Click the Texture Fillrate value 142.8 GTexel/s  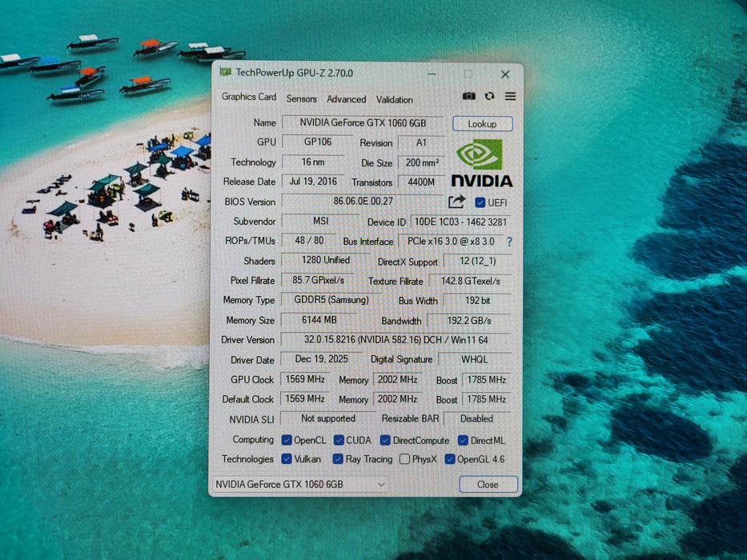click(x=470, y=281)
